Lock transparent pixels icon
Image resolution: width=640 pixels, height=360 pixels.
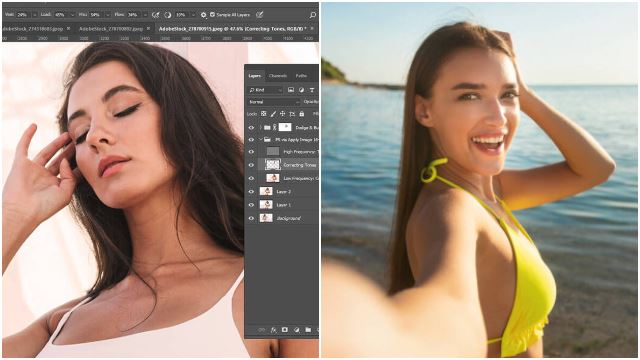(x=264, y=114)
